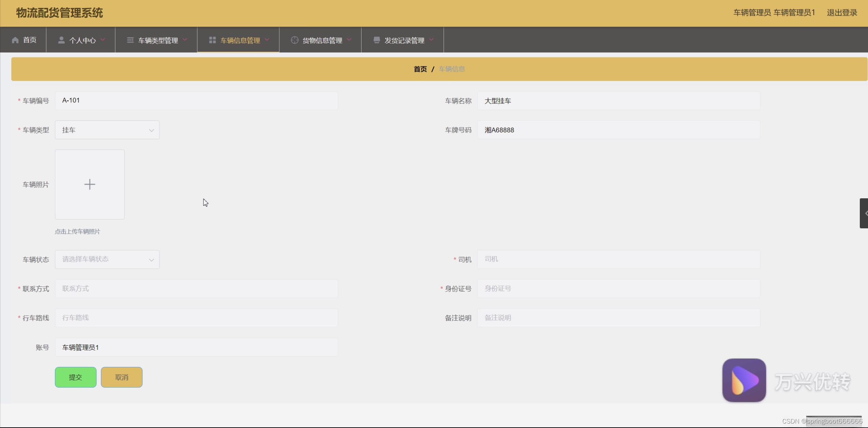
Task: Click 退出登录 to log out
Action: [x=842, y=13]
